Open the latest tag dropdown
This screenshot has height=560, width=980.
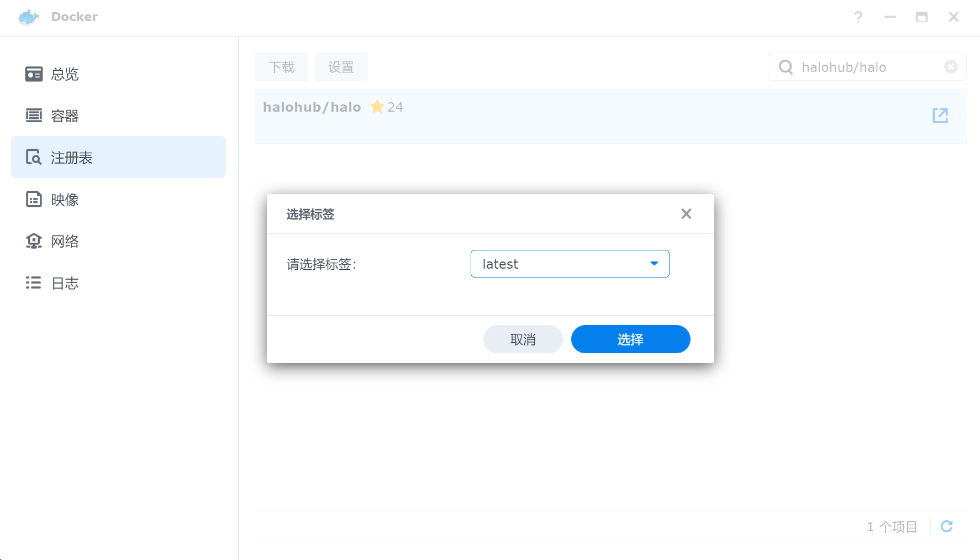570,264
